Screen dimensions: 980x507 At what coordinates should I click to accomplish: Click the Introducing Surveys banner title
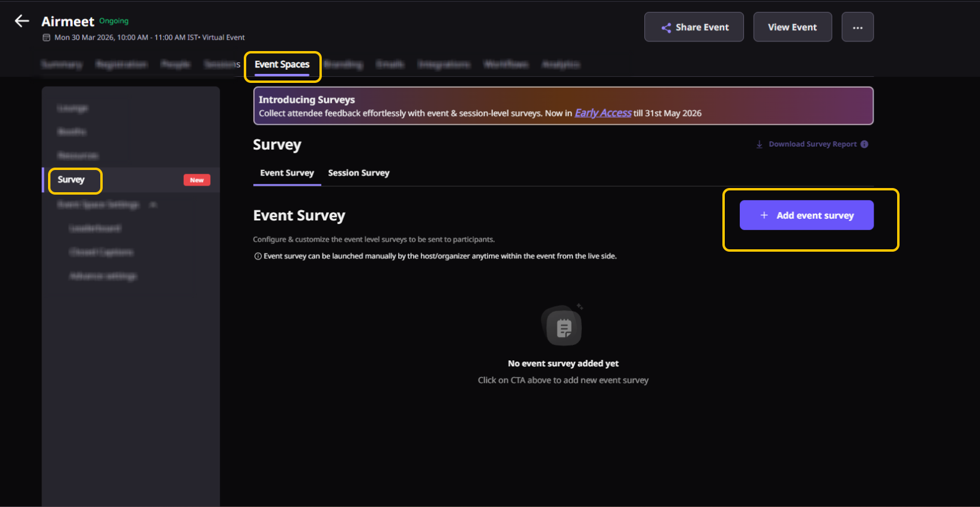(x=307, y=100)
